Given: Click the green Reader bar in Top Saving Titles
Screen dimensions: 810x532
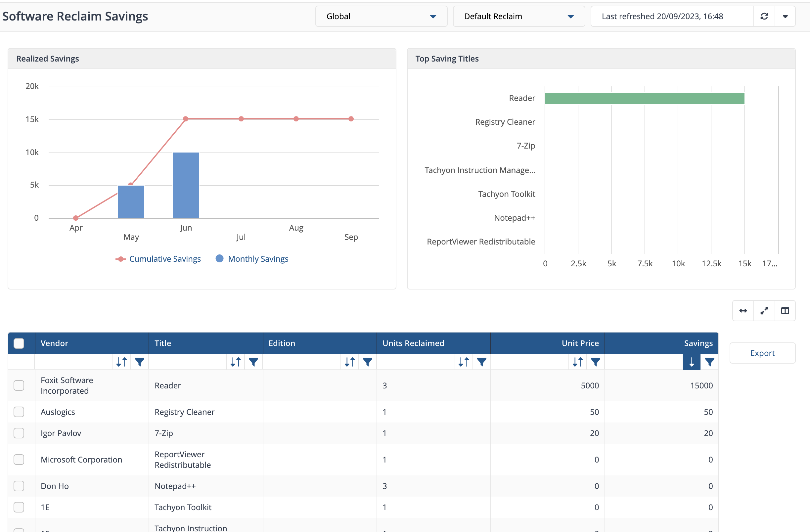Looking at the screenshot, I should click(x=645, y=98).
